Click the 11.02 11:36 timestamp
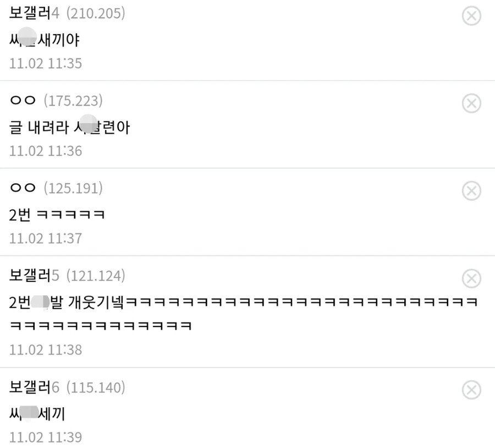495x448 pixels. click(46, 151)
